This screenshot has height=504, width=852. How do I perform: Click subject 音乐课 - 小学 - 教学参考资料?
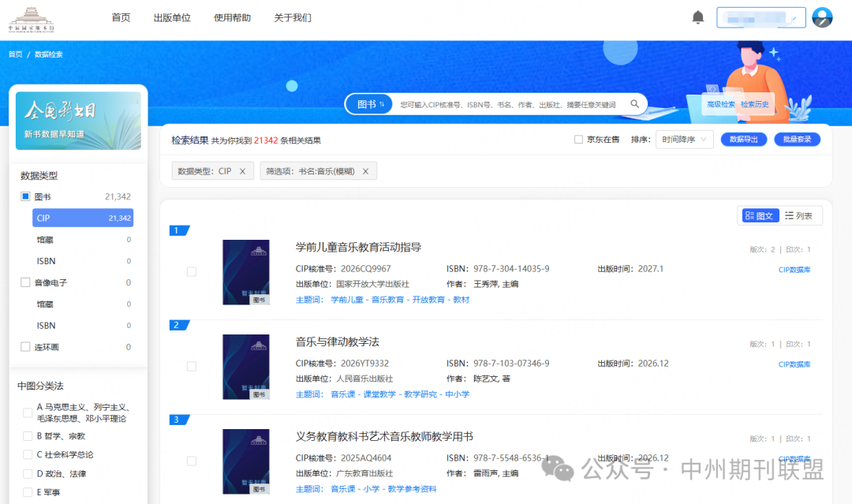point(383,489)
